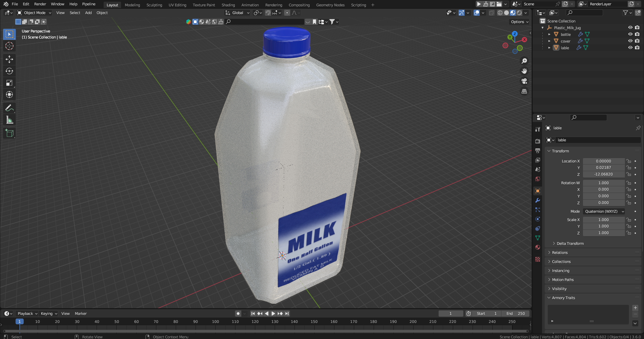Add an Armory trait with plus button
644x339 pixels.
635,308
